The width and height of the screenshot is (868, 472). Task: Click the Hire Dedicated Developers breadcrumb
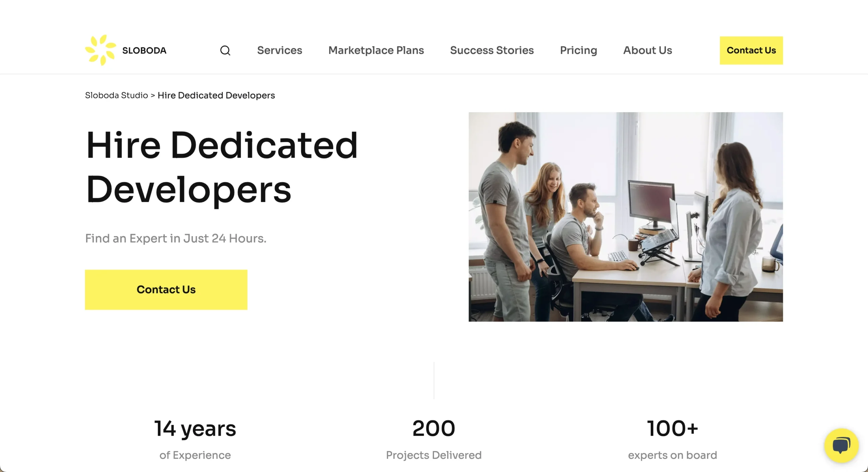(216, 95)
